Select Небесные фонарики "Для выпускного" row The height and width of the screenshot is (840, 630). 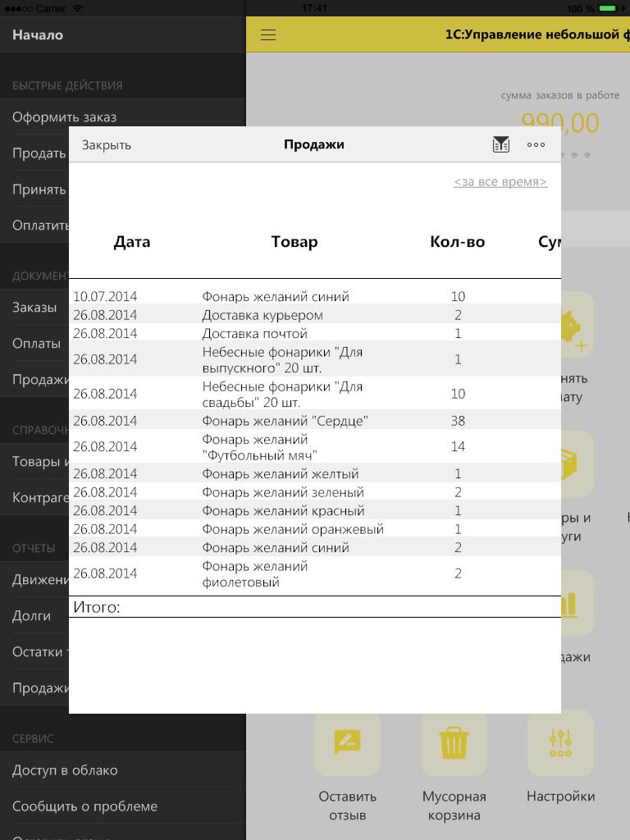(x=315, y=359)
